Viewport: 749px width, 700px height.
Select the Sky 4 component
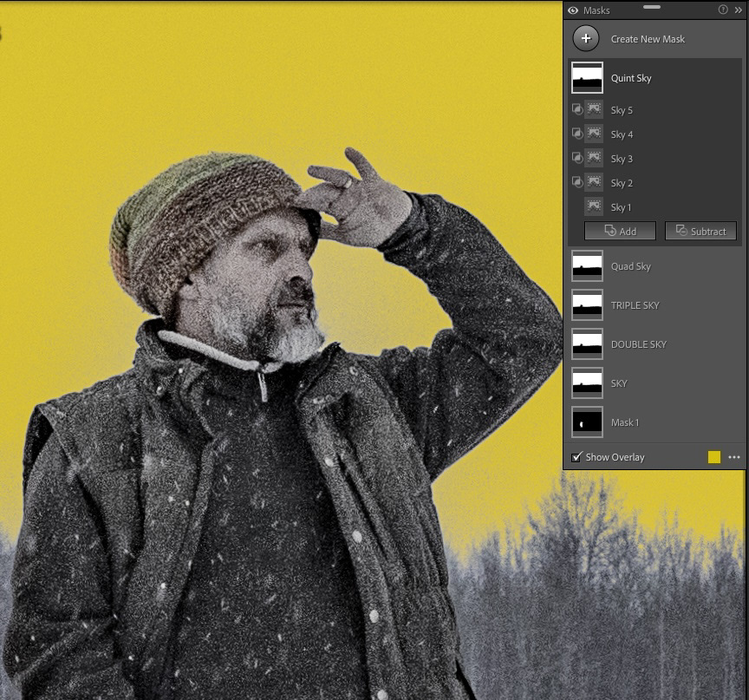tap(622, 134)
